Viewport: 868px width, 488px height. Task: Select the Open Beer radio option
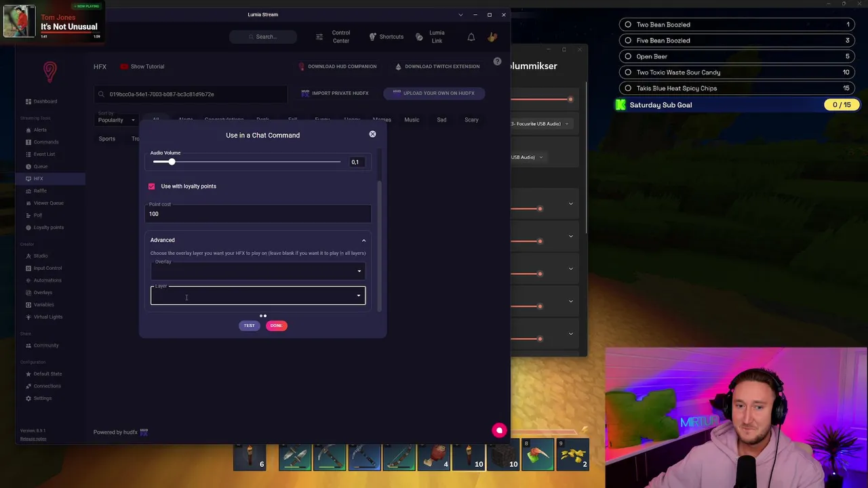click(628, 56)
